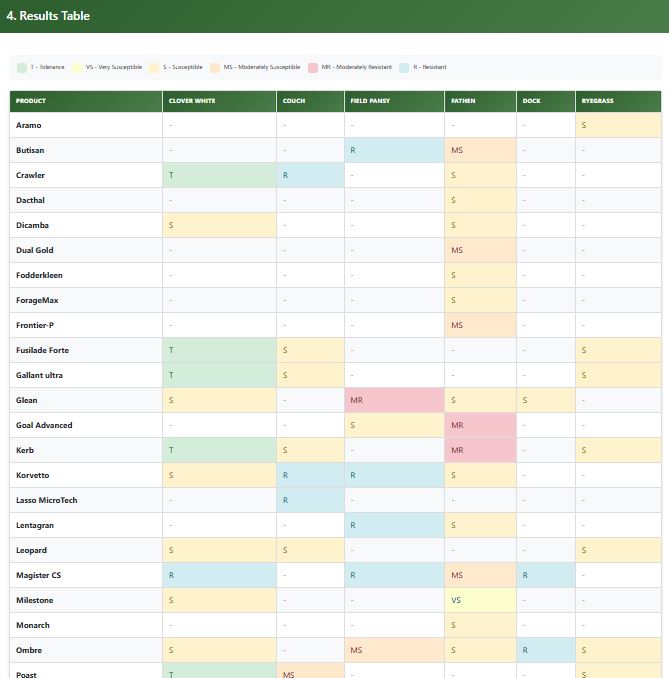
Task: Select the Dicamba product name
Action: [32, 225]
